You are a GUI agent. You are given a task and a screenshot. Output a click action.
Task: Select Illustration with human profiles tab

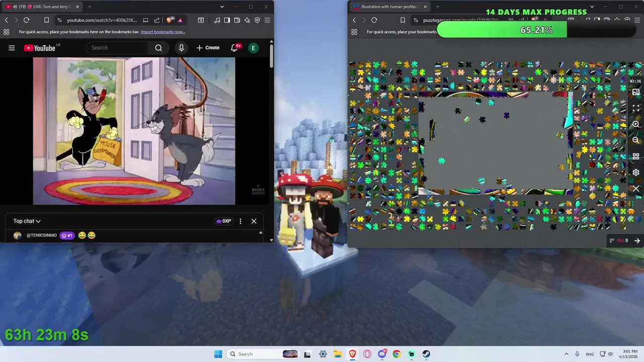coord(390,7)
